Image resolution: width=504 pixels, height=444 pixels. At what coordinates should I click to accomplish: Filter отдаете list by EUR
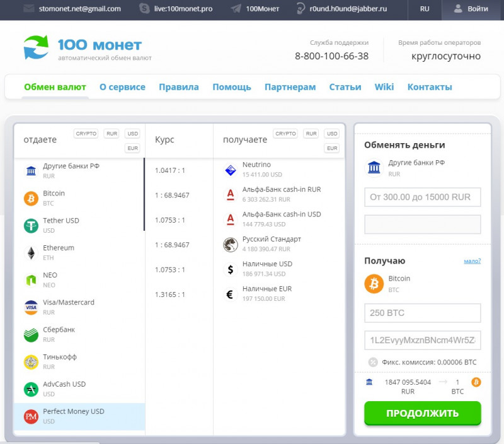[132, 148]
